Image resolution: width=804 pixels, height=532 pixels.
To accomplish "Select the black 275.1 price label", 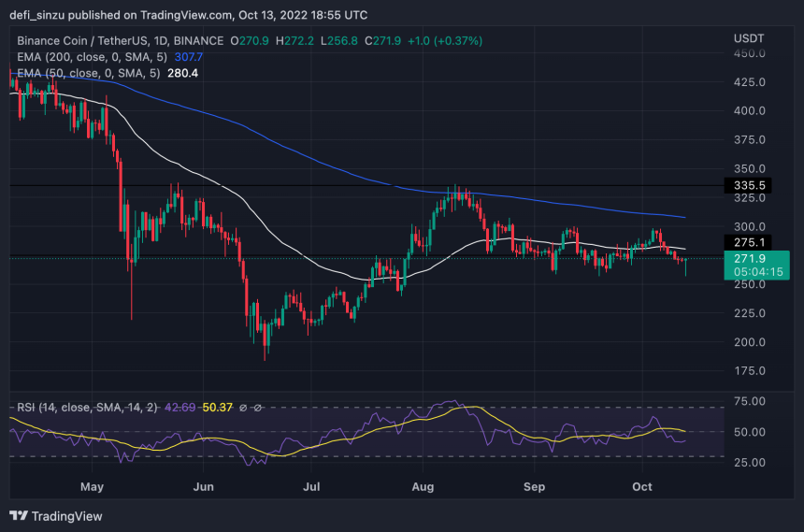I will (748, 242).
